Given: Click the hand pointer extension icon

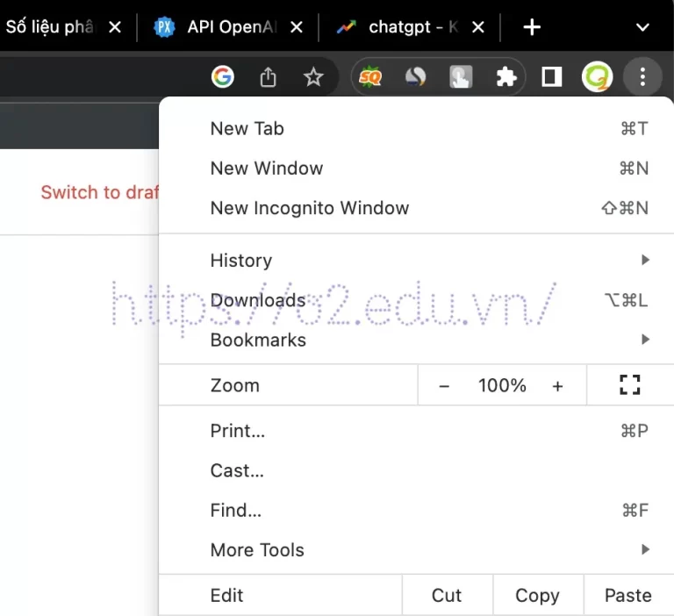Looking at the screenshot, I should pos(461,77).
